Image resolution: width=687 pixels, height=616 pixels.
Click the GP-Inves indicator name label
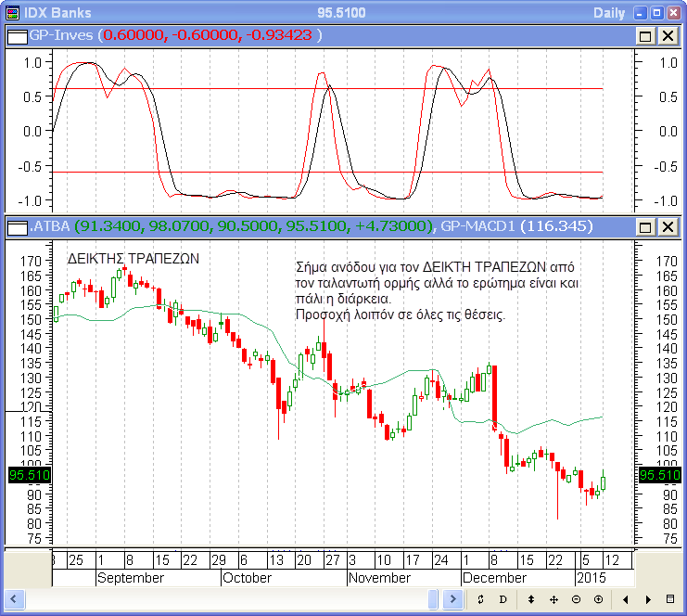[x=61, y=35]
